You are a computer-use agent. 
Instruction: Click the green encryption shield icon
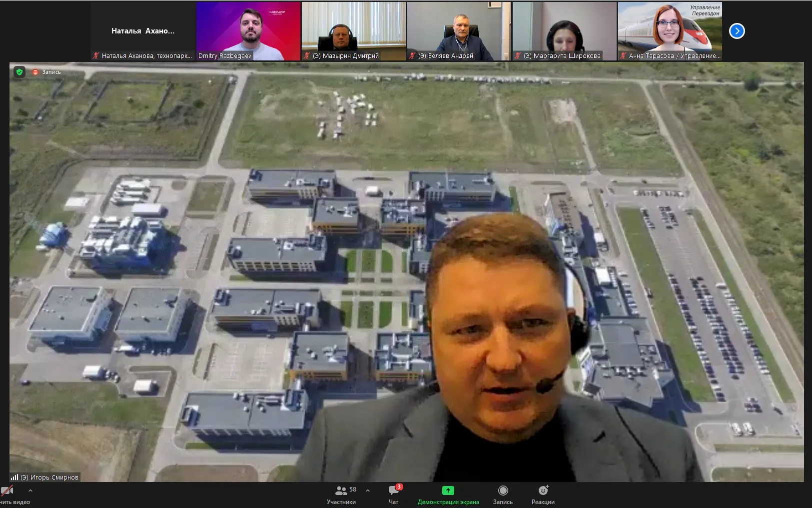coord(19,72)
